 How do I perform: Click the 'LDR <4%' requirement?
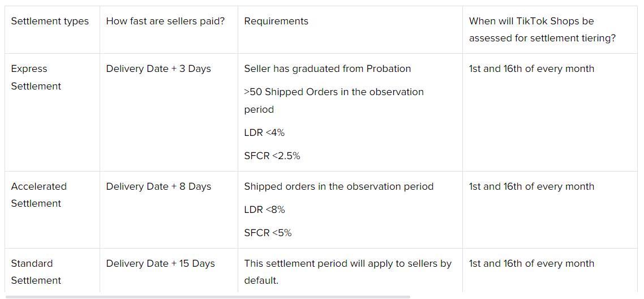point(264,133)
